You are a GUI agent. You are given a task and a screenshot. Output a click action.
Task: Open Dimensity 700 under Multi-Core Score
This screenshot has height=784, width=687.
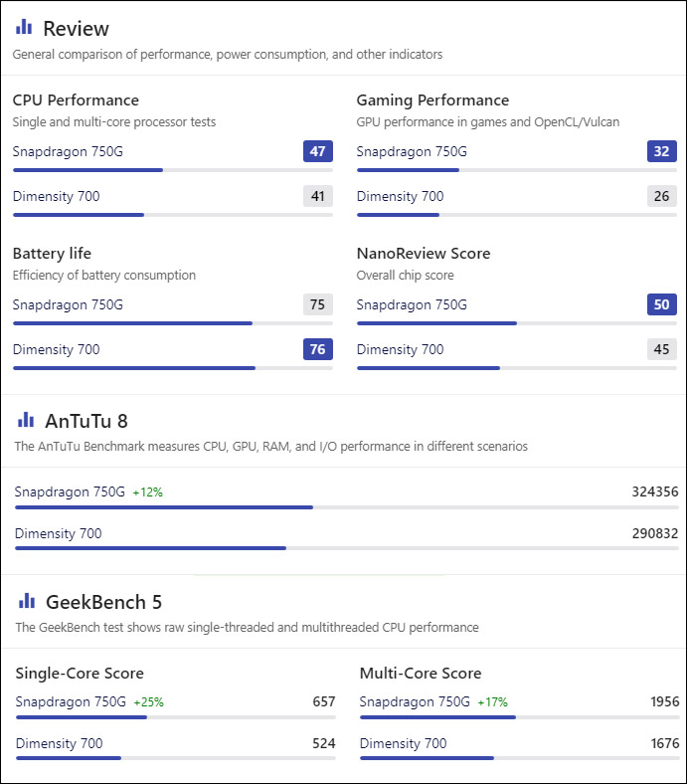pyautogui.click(x=403, y=743)
